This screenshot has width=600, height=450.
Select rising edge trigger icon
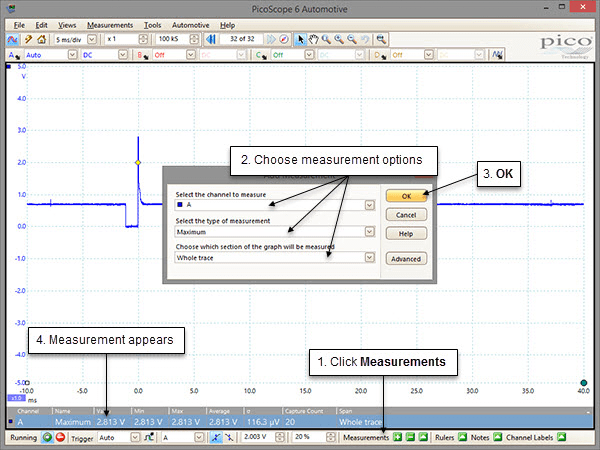[216, 437]
